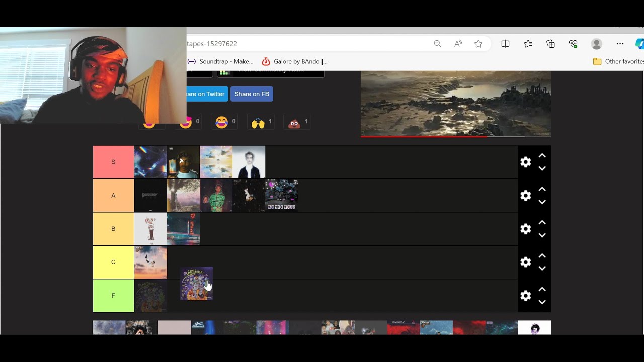Open the Other favorites folder
This screenshot has height=362, width=644.
pos(618,61)
